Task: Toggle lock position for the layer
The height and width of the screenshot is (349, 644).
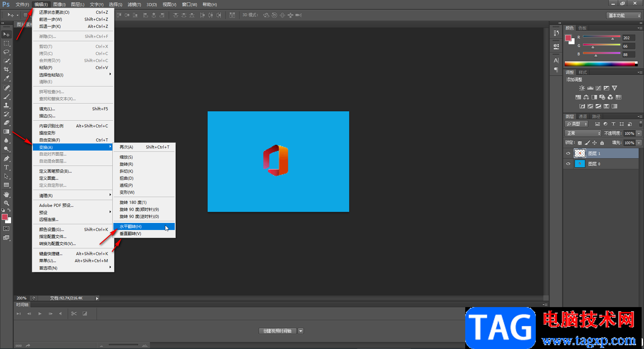Action: pos(594,143)
